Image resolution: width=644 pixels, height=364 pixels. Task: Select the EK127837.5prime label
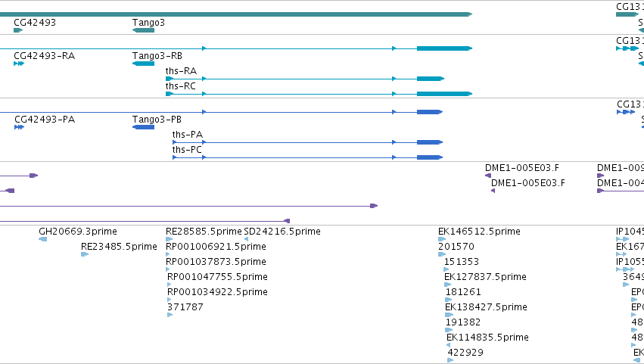pos(485,276)
